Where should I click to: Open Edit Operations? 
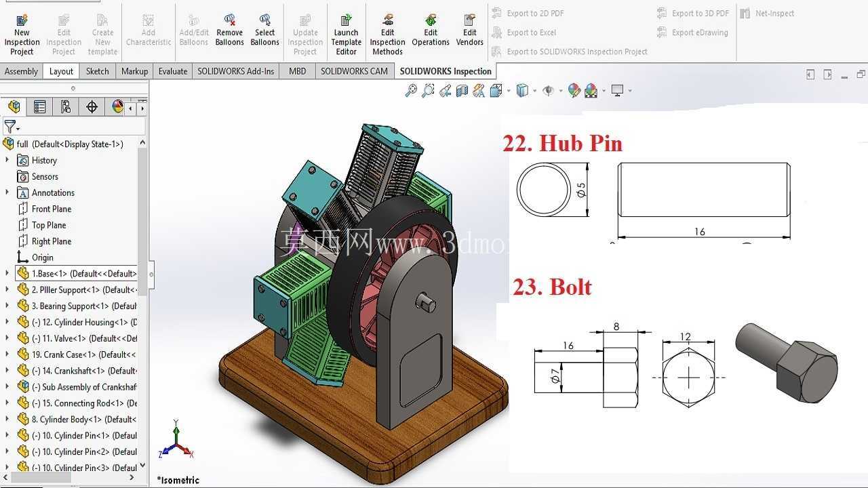[431, 30]
